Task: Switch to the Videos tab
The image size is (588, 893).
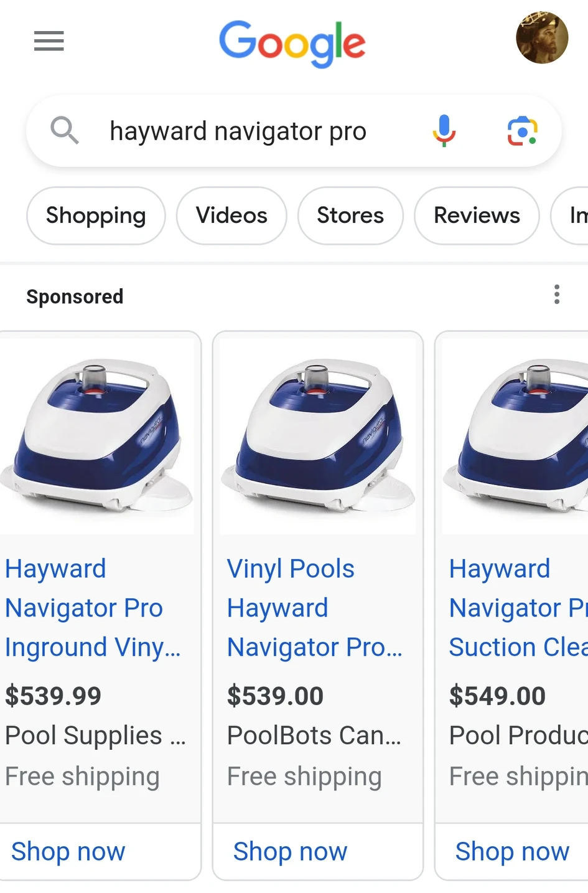Action: pos(231,215)
